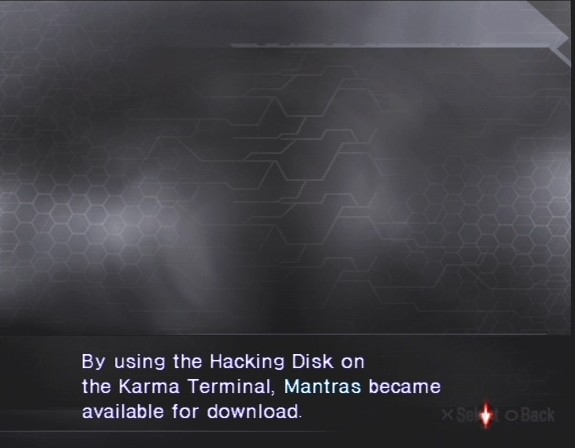
Task: Click the highlighted word Mantras
Action: click(x=323, y=386)
